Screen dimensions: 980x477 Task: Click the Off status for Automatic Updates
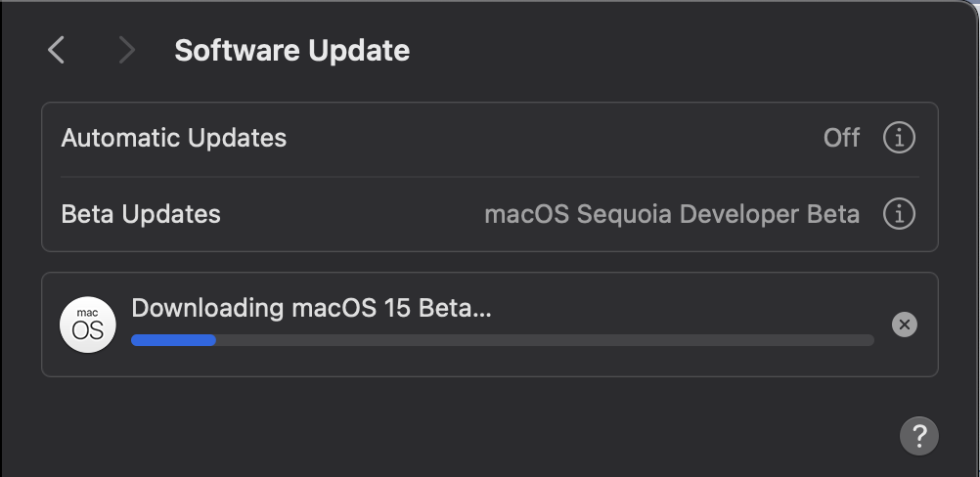coord(841,138)
